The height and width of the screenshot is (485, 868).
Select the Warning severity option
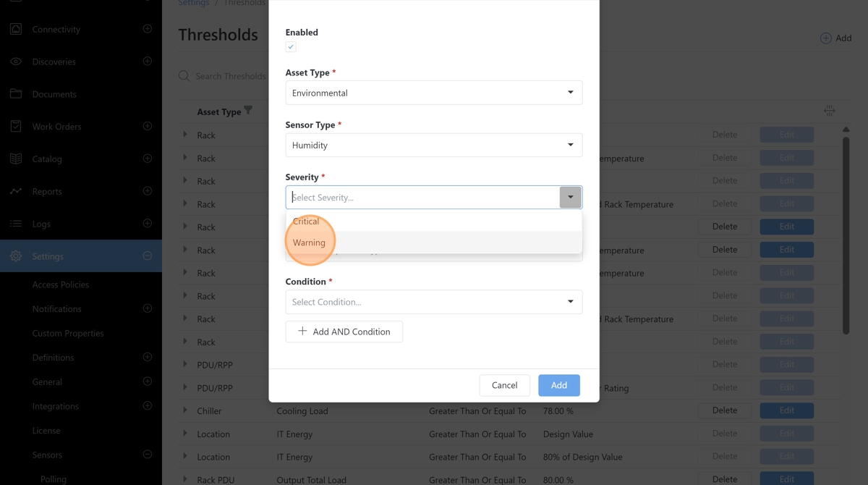[x=310, y=242]
